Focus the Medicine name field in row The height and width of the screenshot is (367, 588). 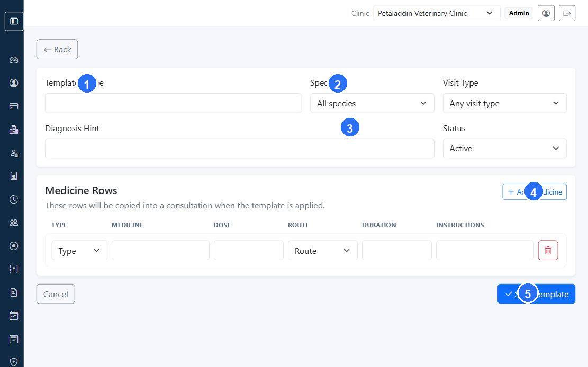[160, 251]
